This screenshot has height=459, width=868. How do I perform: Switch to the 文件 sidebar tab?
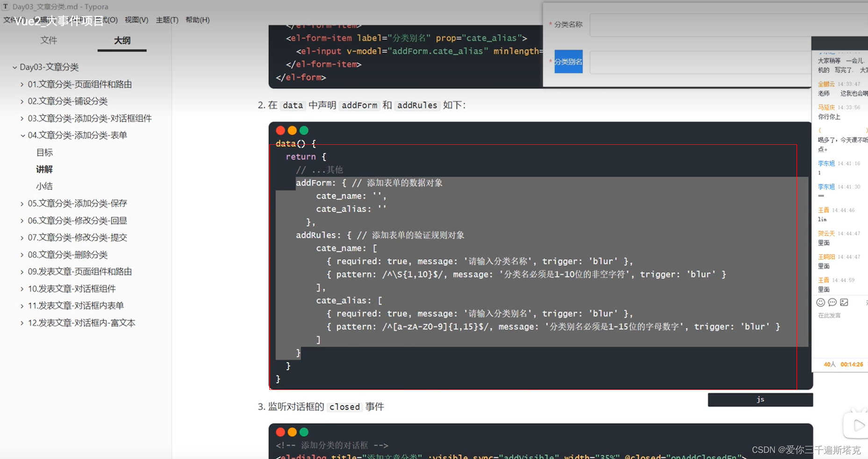point(49,40)
